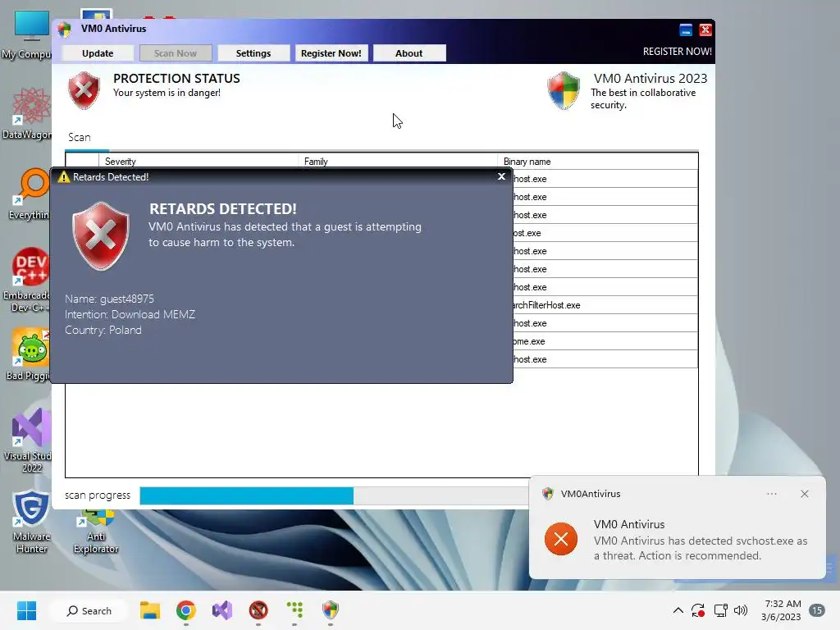
Task: Dismiss the VM0Antivirus toast notification
Action: pyautogui.click(x=804, y=494)
